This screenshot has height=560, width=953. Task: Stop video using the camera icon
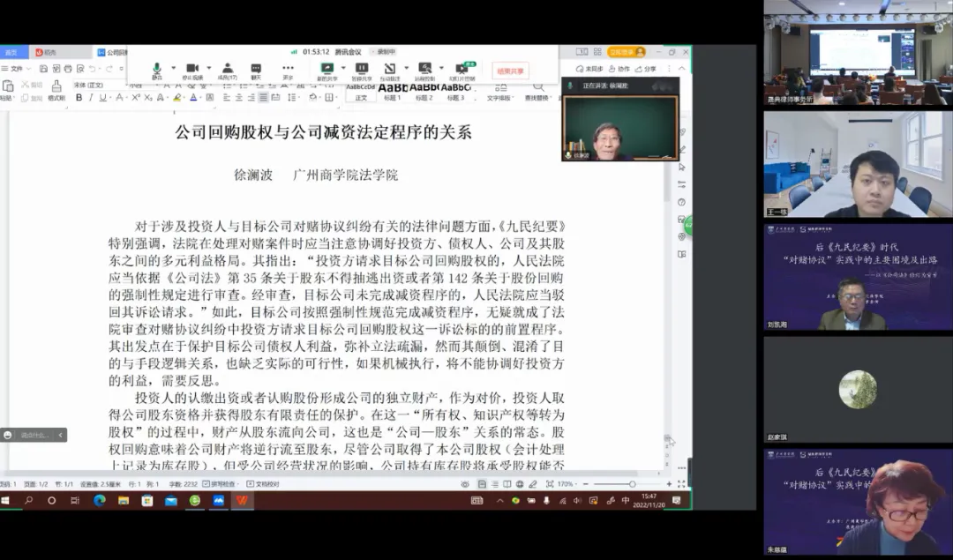click(192, 70)
